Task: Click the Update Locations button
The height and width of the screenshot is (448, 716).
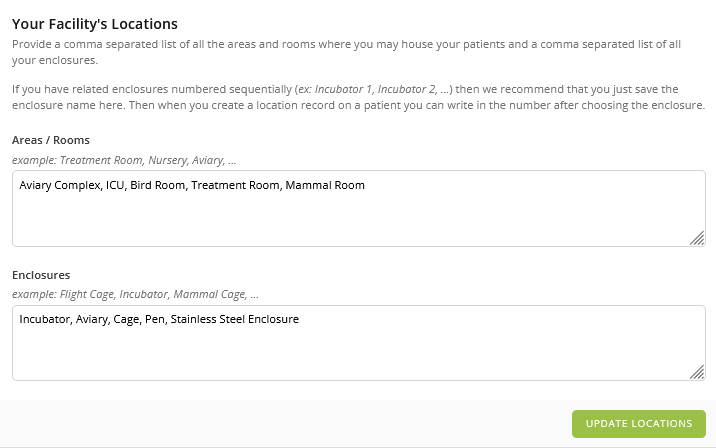Action: click(x=638, y=423)
